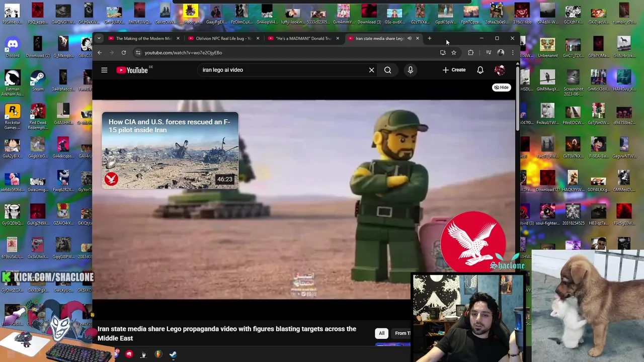Close the Oblivion NPC tab
Screen dimensions: 644x362
pyautogui.click(x=258, y=38)
